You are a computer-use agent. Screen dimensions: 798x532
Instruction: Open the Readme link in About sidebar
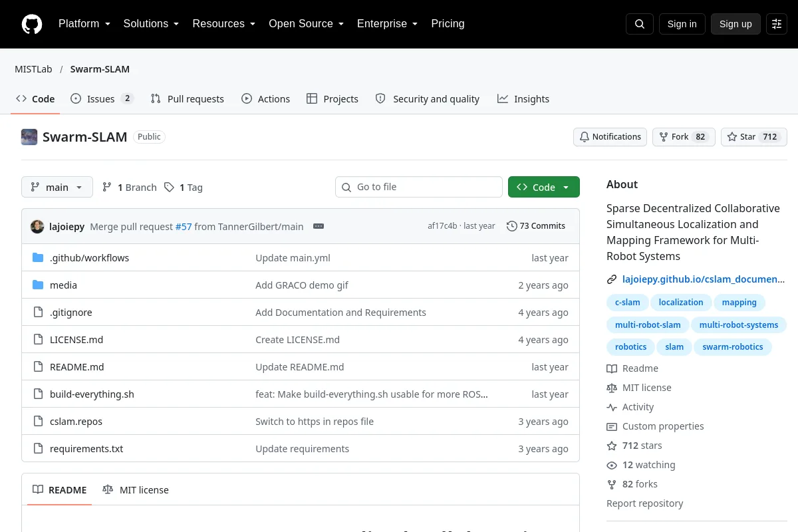632,368
